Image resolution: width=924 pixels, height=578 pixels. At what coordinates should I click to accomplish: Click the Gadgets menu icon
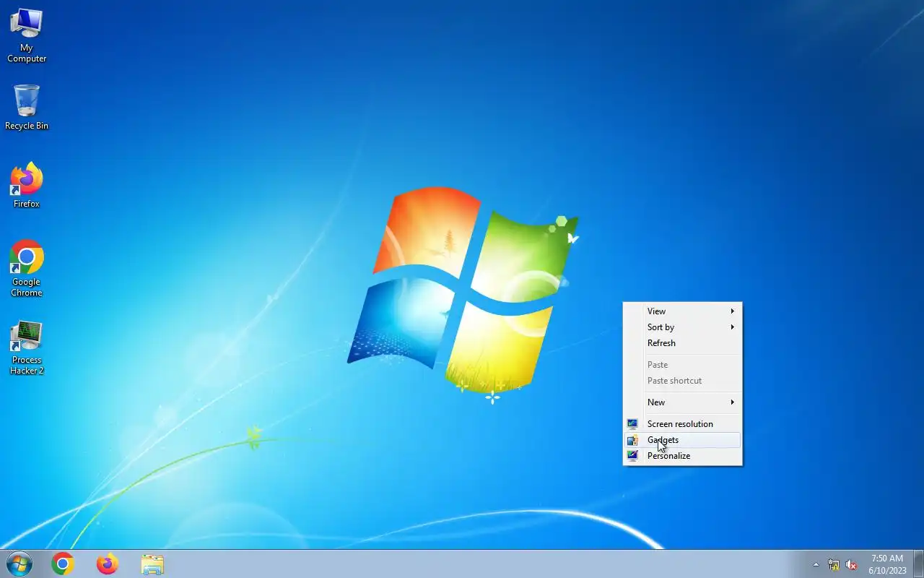click(x=632, y=440)
